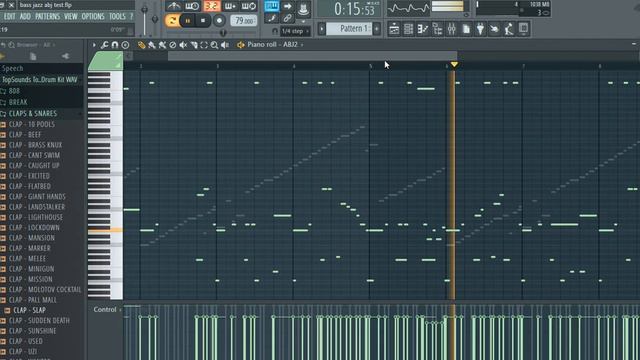The height and width of the screenshot is (360, 640).
Task: Open the Browser - All dropdown
Action: click(35, 45)
